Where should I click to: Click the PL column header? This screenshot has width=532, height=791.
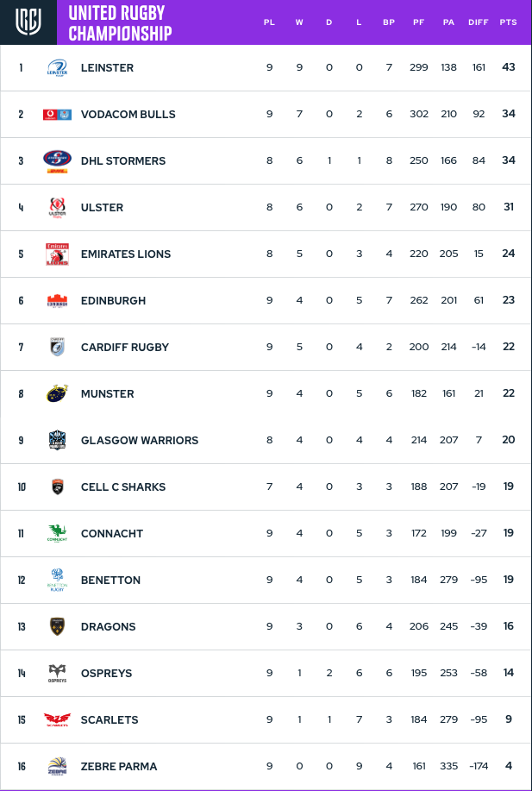tap(269, 22)
